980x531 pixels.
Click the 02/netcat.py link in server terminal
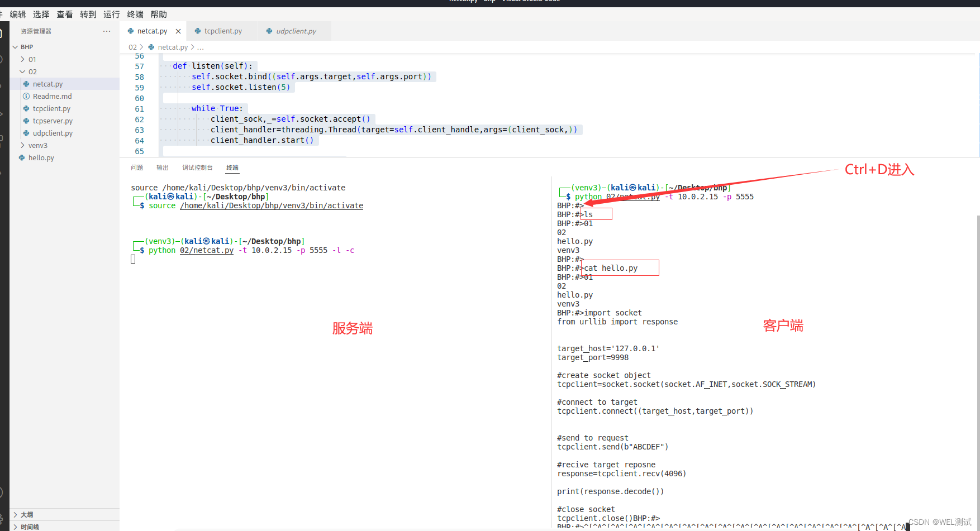207,250
